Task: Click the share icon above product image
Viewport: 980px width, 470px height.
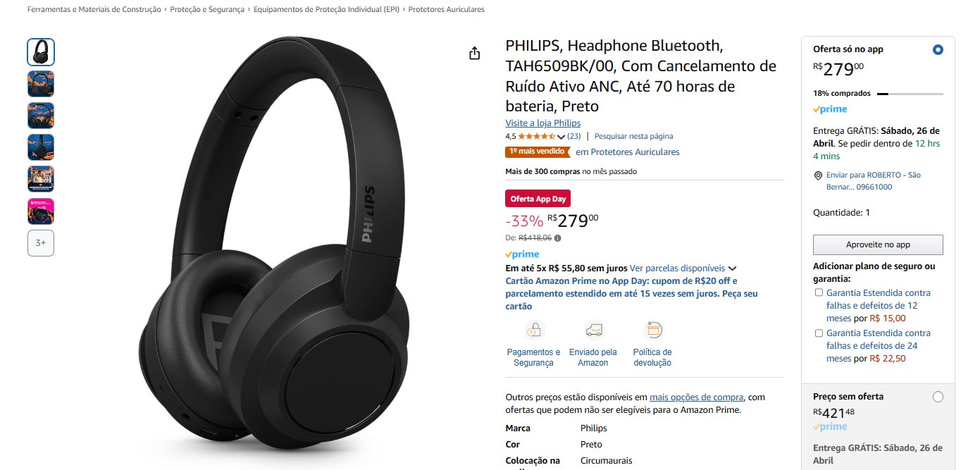Action: click(475, 54)
